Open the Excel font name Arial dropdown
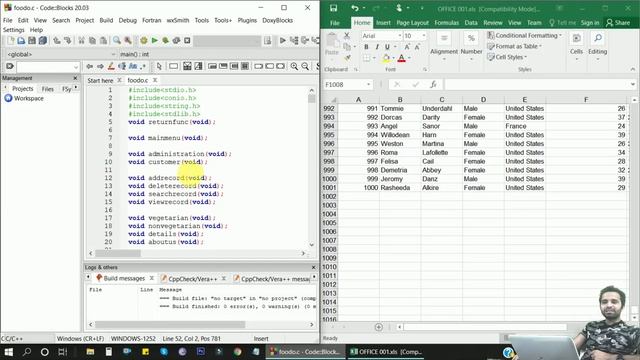640x360 pixels. pyautogui.click(x=400, y=36)
